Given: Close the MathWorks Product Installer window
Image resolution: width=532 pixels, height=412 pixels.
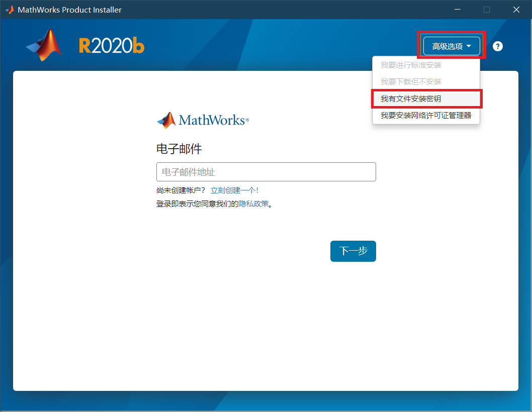Looking at the screenshot, I should click(516, 10).
